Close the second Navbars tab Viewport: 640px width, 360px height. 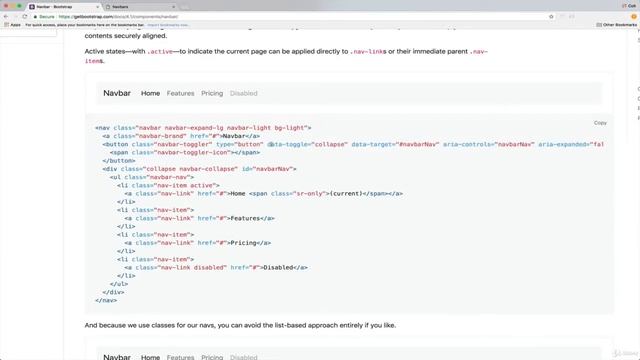(x=173, y=7)
